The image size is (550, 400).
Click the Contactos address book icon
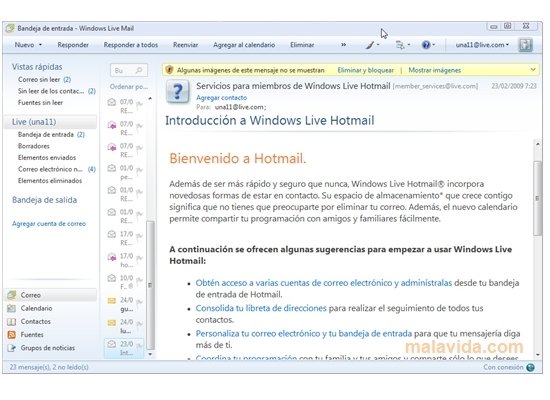(x=12, y=321)
